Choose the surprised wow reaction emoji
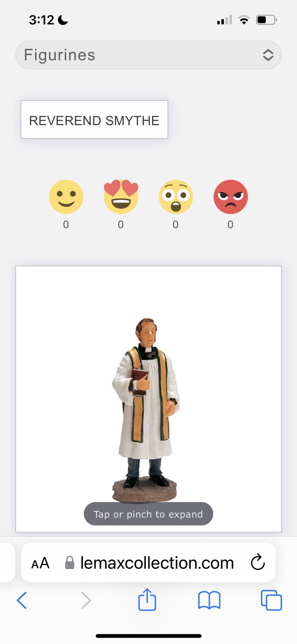 point(176,197)
